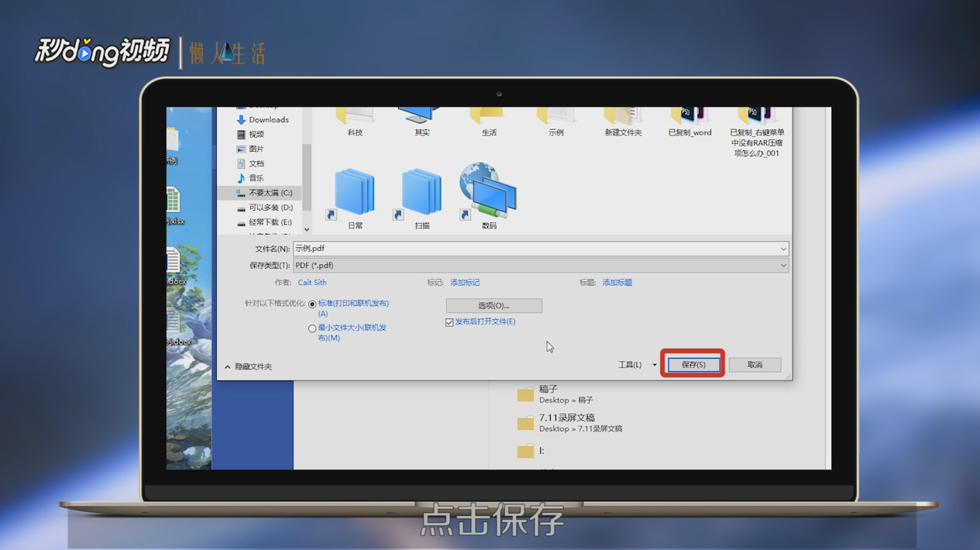
Task: Open the 科技 folder
Action: click(x=355, y=122)
